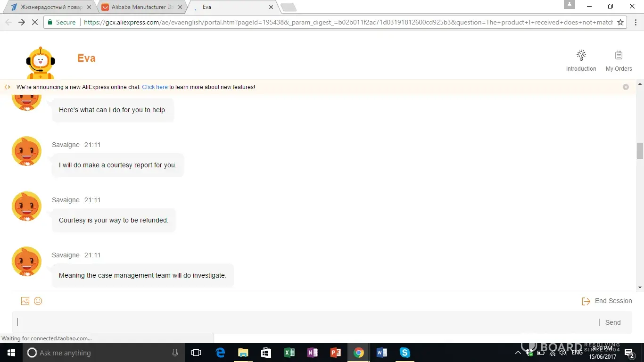Image resolution: width=644 pixels, height=362 pixels.
Task: Click the message 'Here's what can I do for you to help.'
Action: (113, 110)
